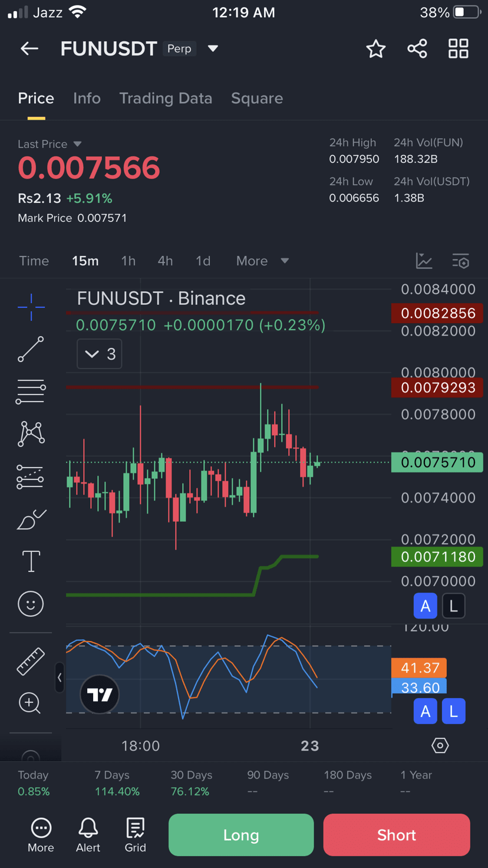
Task: Tap the battery icon in status bar
Action: click(467, 12)
